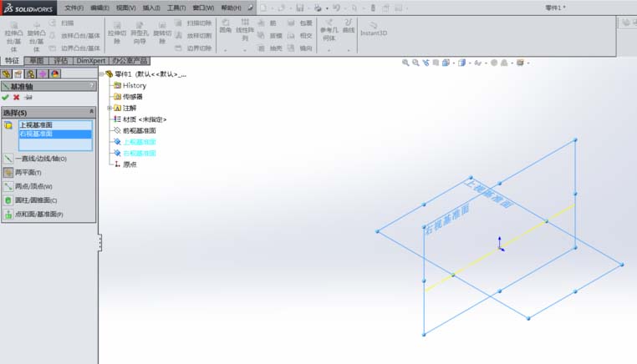
Task: Open the 圆角 fillet dropdown arrow
Action: tap(226, 50)
